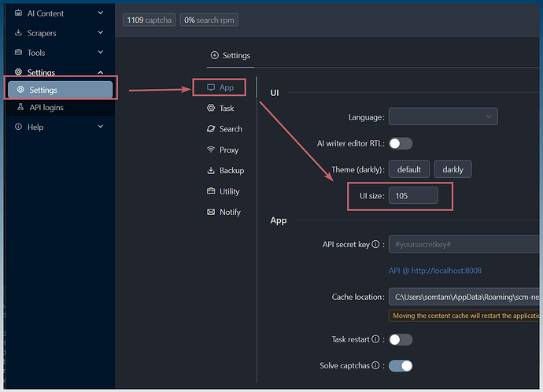Viewport: 543px width, 392px height.
Task: Click the API secret key input field
Action: coord(464,245)
